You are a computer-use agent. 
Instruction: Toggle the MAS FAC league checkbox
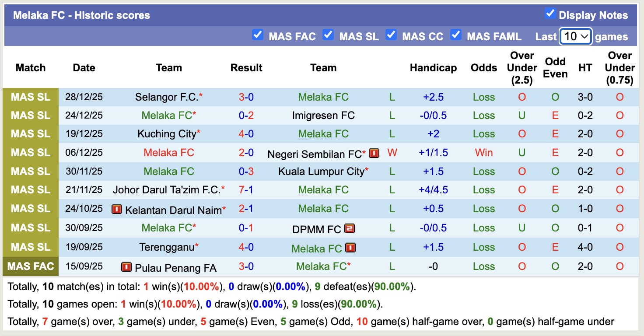258,35
